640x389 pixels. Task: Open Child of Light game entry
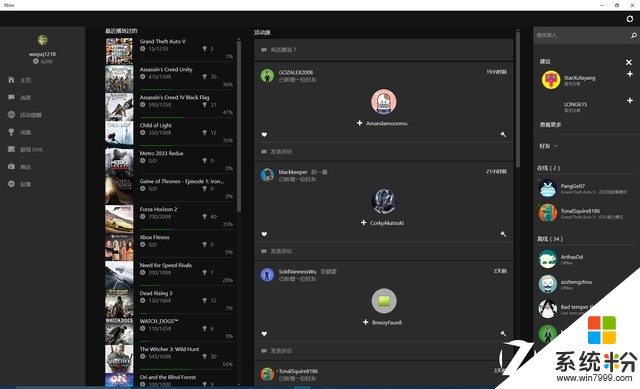click(x=169, y=135)
